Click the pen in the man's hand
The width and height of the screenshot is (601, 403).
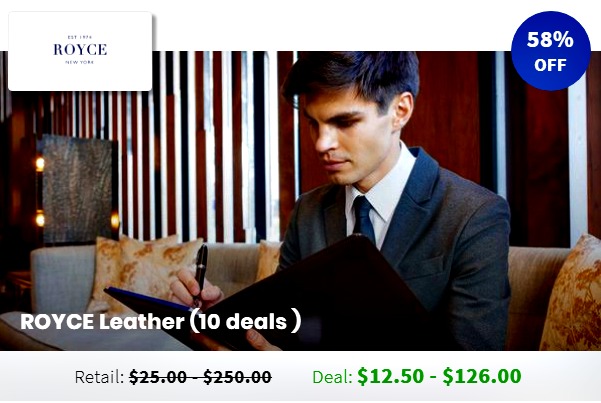200,274
